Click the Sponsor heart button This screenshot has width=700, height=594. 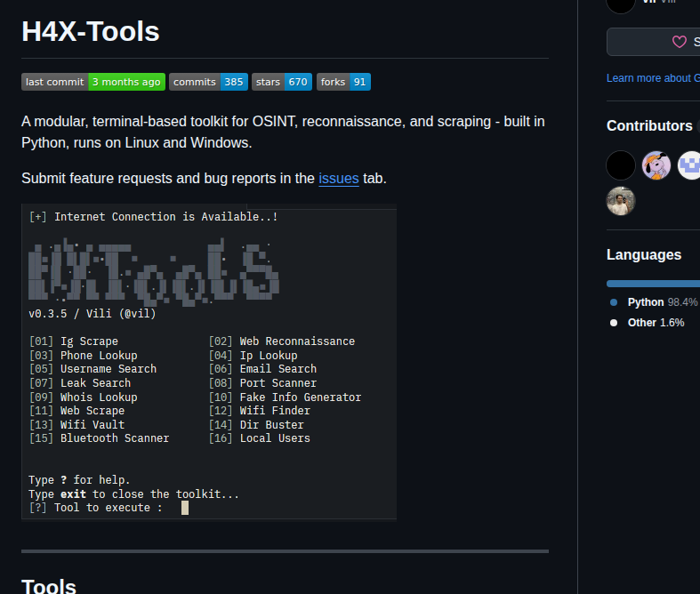tap(653, 42)
